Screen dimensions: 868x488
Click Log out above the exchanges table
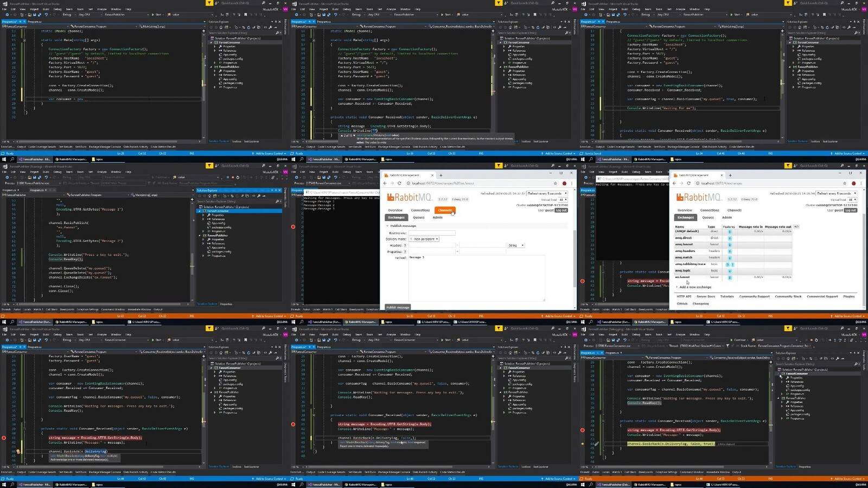click(x=851, y=210)
